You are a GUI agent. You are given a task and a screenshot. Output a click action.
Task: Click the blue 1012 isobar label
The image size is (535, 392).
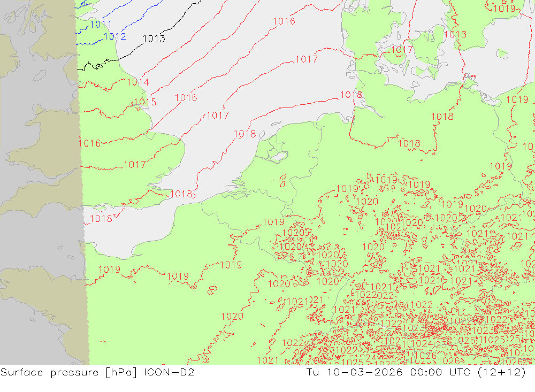click(115, 36)
